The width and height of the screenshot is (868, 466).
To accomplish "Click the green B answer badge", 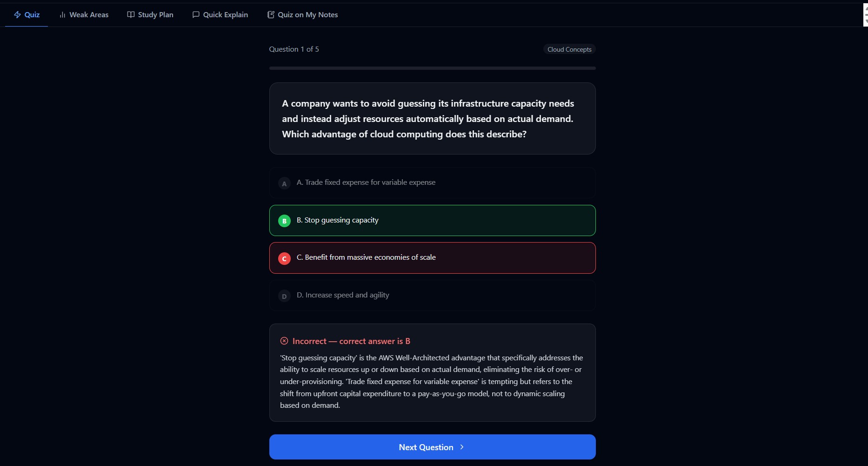I will coord(284,221).
